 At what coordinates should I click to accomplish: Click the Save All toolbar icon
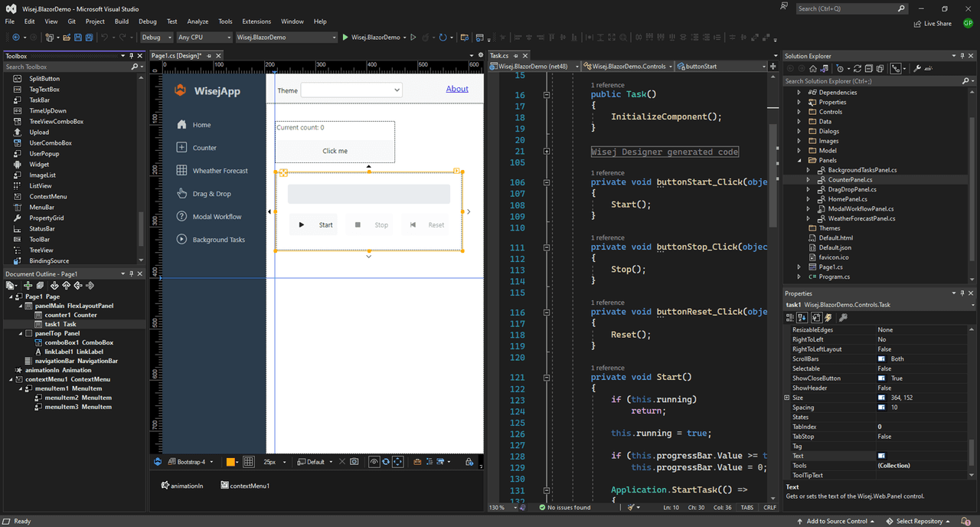[89, 37]
